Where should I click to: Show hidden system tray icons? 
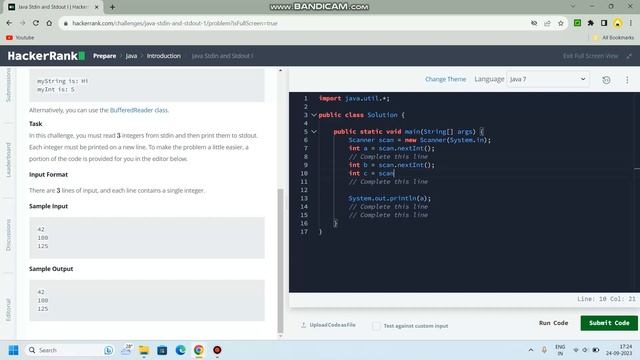[531, 350]
